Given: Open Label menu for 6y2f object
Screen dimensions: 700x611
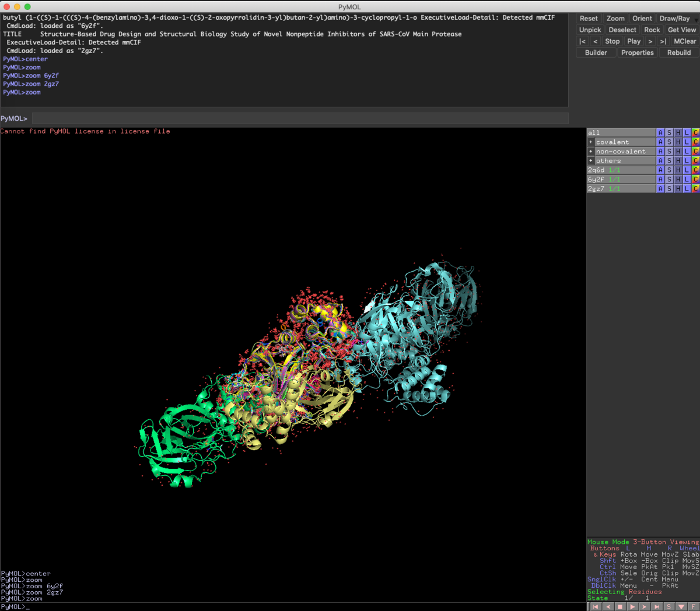Looking at the screenshot, I should (x=687, y=180).
